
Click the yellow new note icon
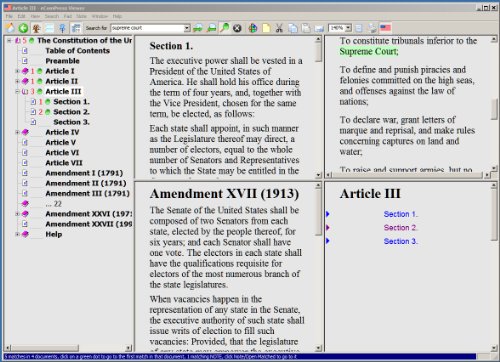pyautogui.click(x=266, y=28)
